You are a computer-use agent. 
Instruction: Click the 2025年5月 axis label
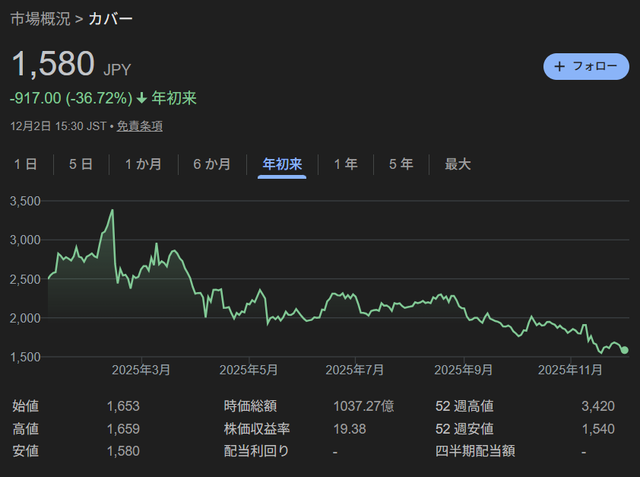(249, 370)
